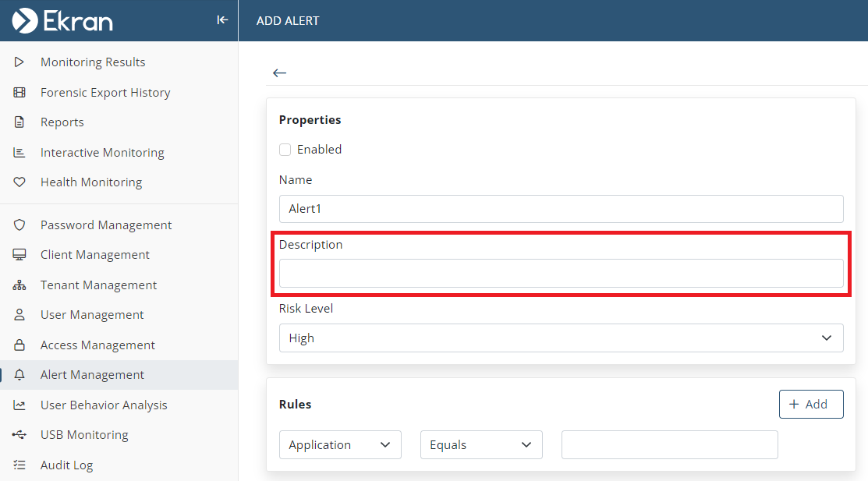The width and height of the screenshot is (868, 481).
Task: Click the USB Monitoring icon
Action: (x=19, y=435)
